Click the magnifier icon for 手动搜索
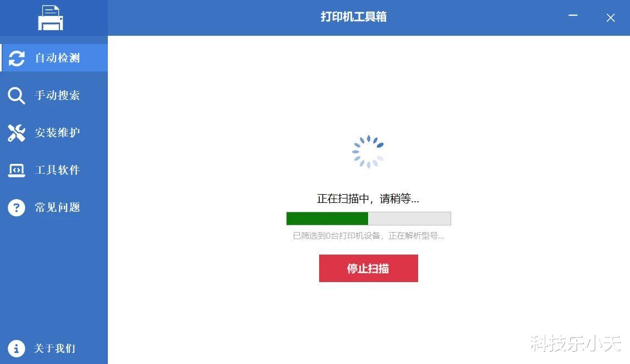Image resolution: width=630 pixels, height=364 pixels. (17, 96)
